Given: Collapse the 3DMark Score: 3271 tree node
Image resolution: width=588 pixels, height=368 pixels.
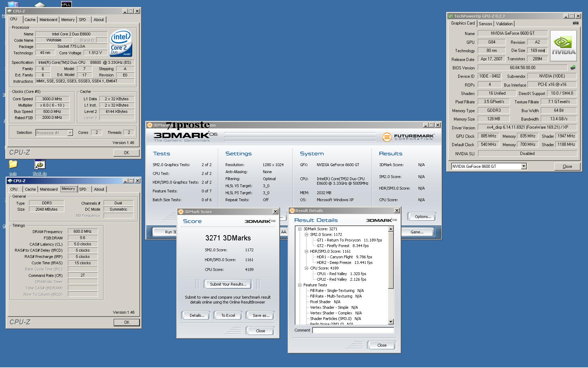Looking at the screenshot, I should point(300,229).
